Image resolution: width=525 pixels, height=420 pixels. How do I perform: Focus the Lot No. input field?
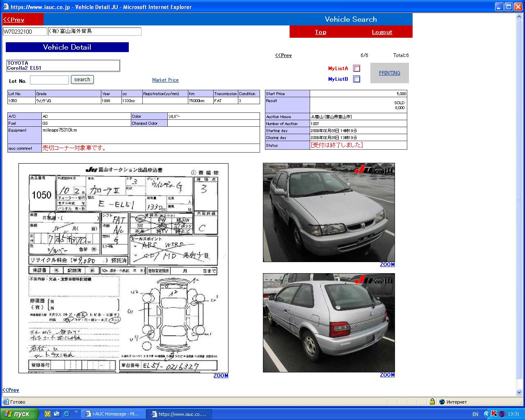[x=49, y=80]
